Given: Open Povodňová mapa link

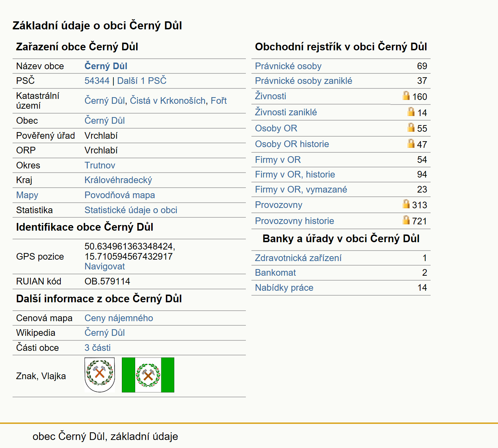Looking at the screenshot, I should coord(120,195).
